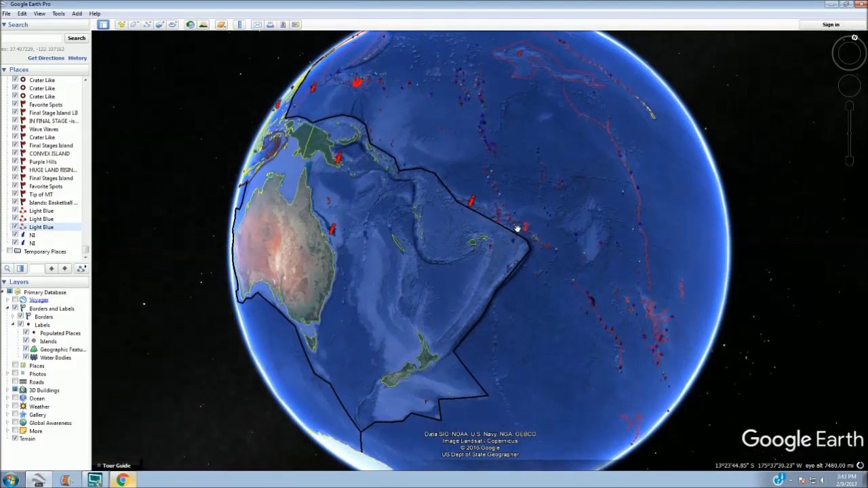Click in the search input field
The height and width of the screenshot is (488, 868).
[32, 38]
